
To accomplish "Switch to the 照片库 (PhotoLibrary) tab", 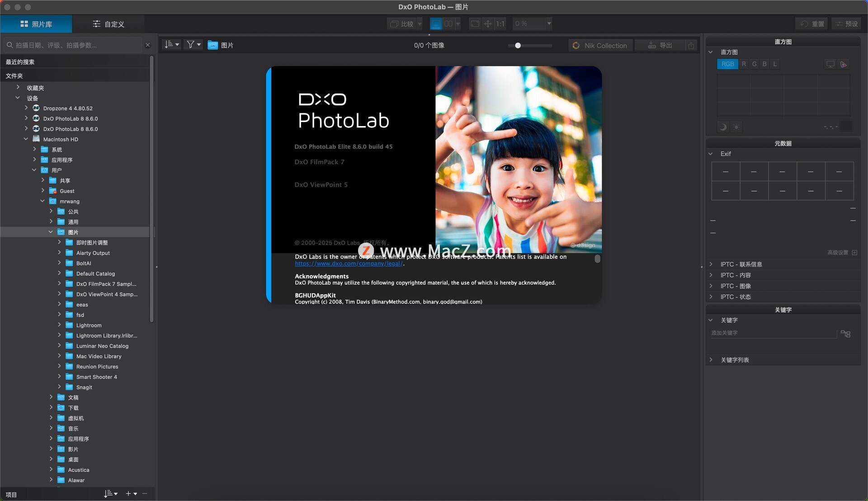I will 36,24.
